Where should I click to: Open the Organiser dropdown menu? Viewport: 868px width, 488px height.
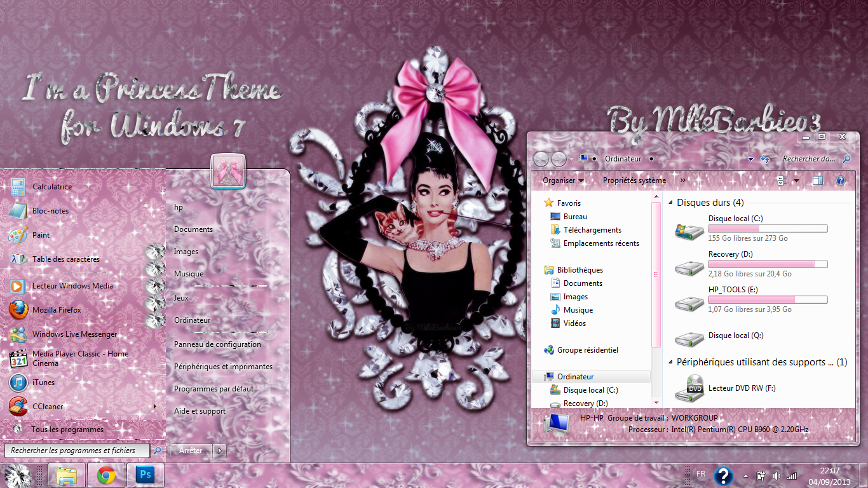point(563,180)
